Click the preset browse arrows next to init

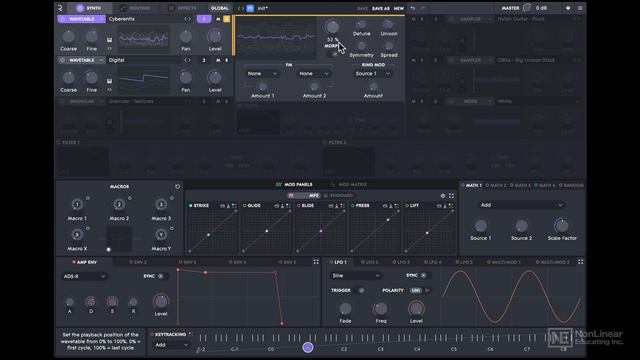tap(240, 8)
